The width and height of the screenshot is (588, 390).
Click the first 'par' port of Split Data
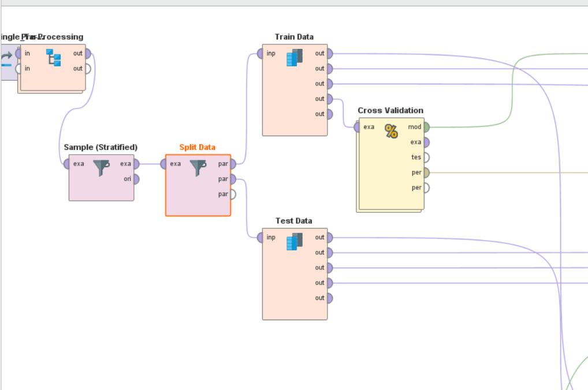point(233,164)
